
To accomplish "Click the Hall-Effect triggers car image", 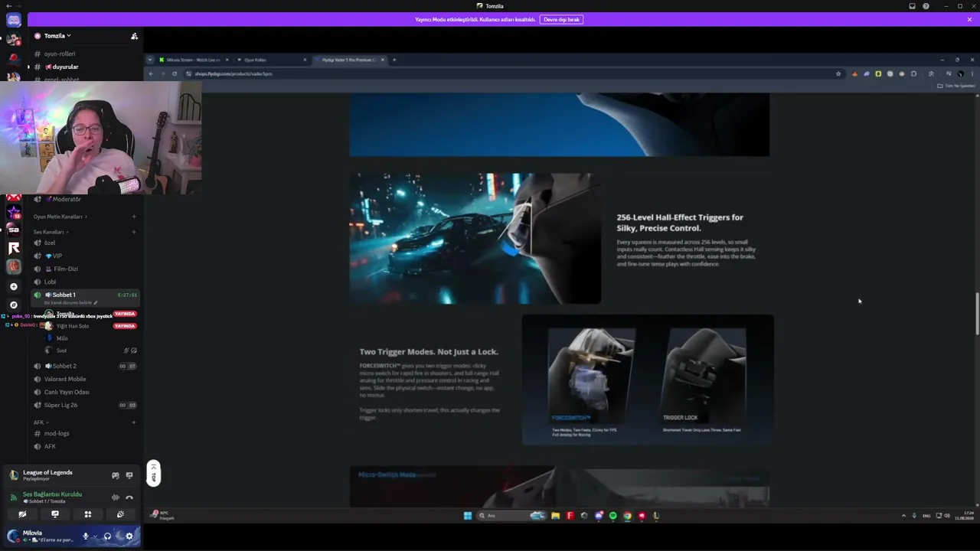I will [475, 239].
